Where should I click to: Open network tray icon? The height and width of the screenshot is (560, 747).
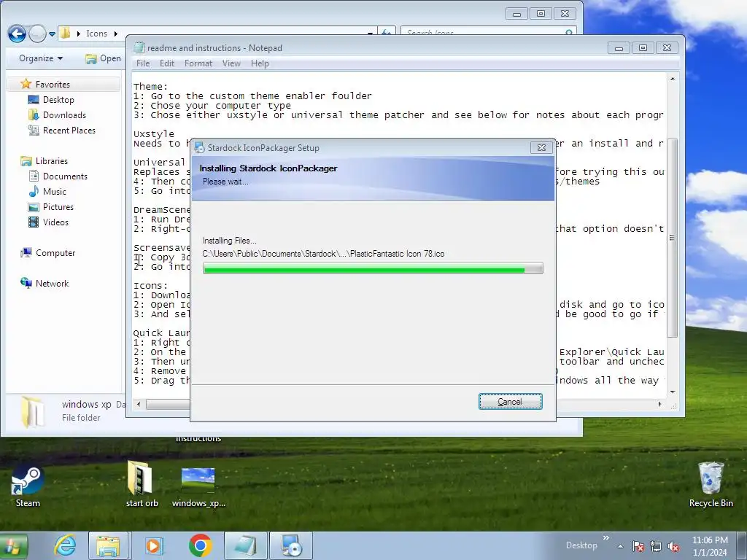point(656,546)
